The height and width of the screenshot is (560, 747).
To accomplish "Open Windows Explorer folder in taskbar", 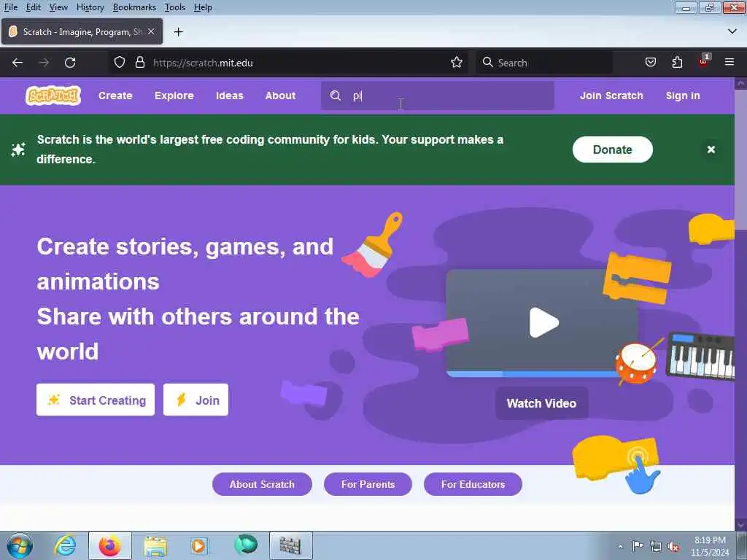I will pos(155,546).
